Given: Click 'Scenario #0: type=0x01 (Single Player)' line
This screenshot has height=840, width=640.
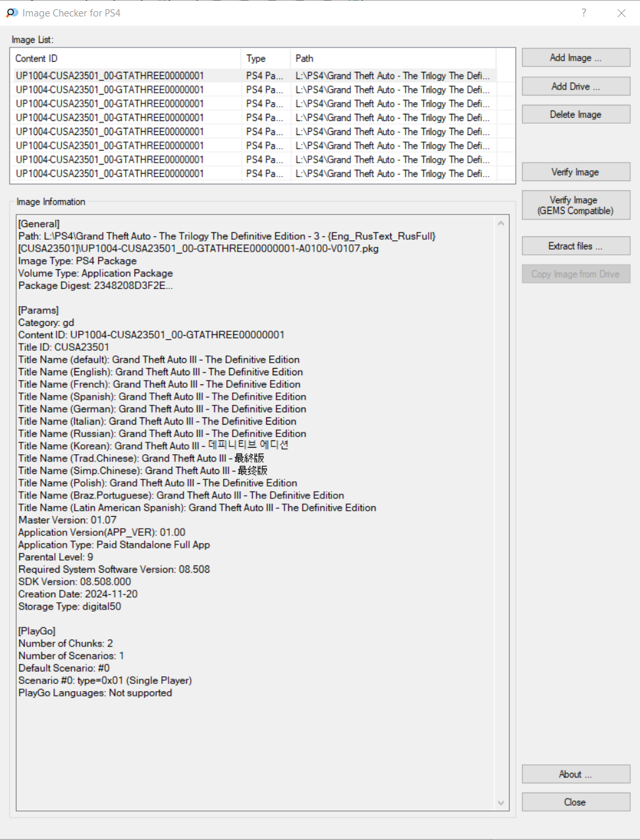Looking at the screenshot, I should tap(105, 680).
